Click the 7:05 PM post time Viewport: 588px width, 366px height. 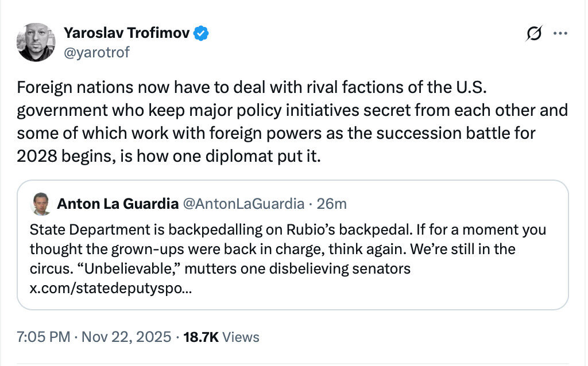45,337
